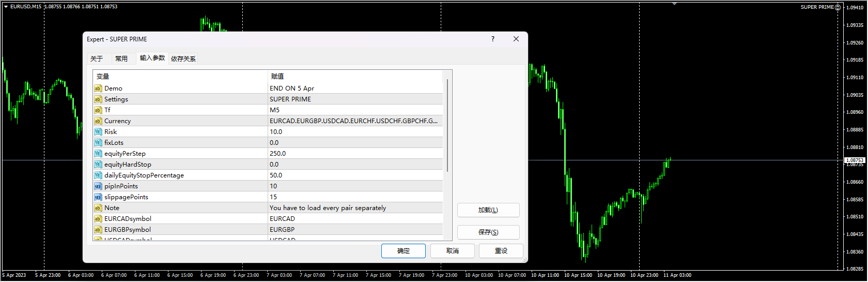The image size is (868, 282).
Task: Select the EURGBPsymbol variable name
Action: pyautogui.click(x=128, y=230)
